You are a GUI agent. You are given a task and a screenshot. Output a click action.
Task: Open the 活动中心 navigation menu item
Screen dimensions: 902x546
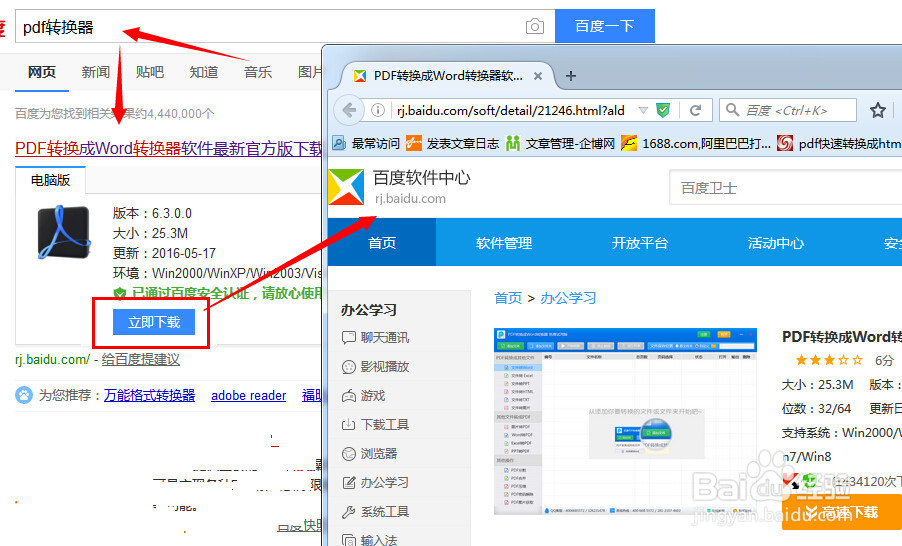[775, 243]
